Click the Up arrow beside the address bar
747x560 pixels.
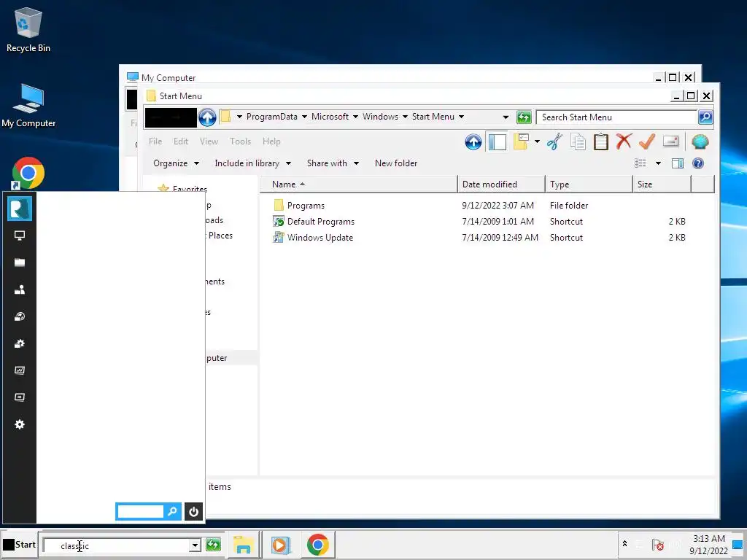click(x=207, y=117)
